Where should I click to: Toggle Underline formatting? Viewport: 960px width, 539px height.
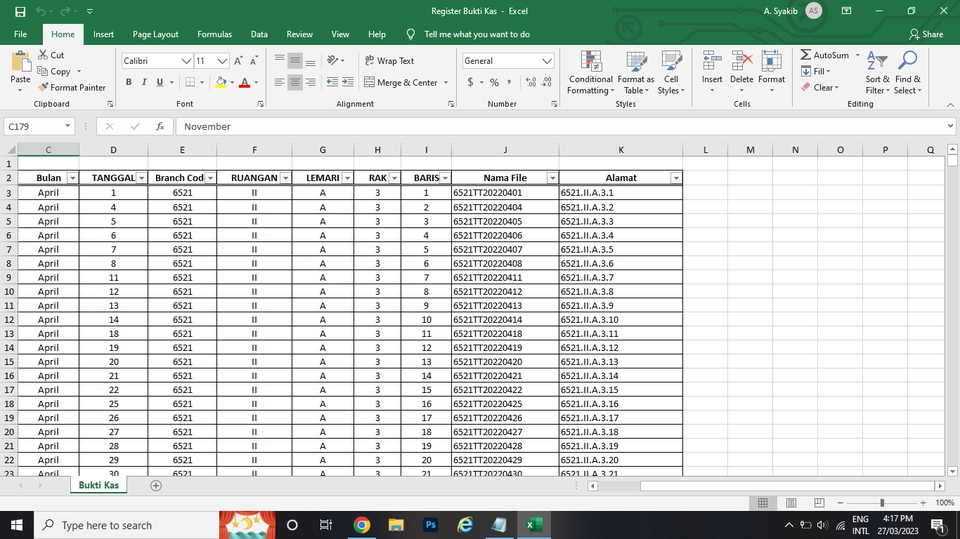click(160, 82)
